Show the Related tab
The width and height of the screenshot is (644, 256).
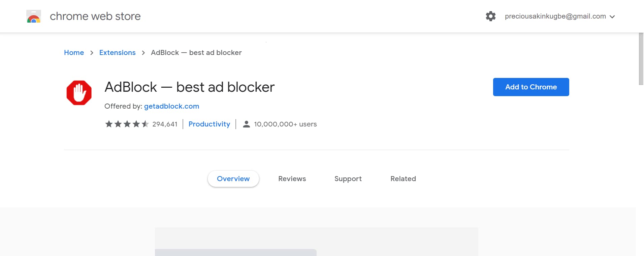pos(403,179)
